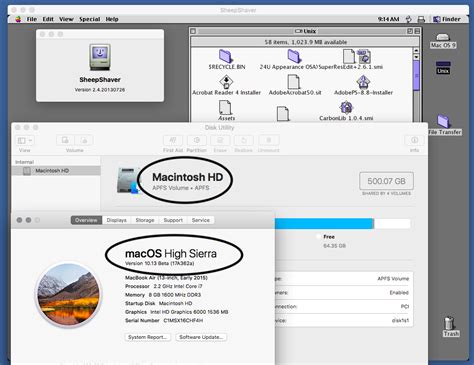The image size is (474, 365).
Task: Click the serial number C1MSX16CHF4H
Action: pos(183,321)
